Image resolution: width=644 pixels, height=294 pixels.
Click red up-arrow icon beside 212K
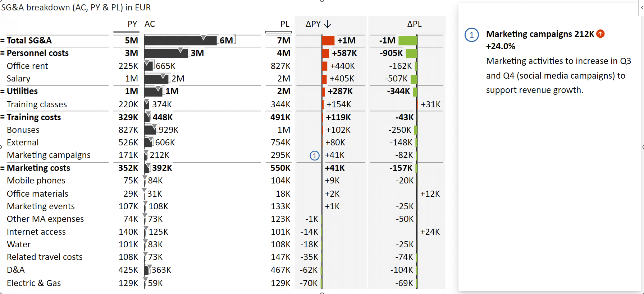(600, 34)
